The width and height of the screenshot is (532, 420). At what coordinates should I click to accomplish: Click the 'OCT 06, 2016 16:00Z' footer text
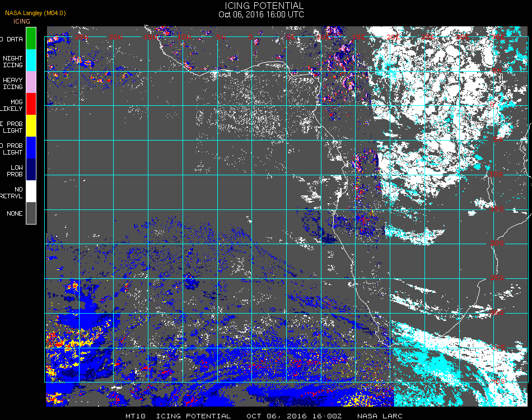tap(294, 416)
